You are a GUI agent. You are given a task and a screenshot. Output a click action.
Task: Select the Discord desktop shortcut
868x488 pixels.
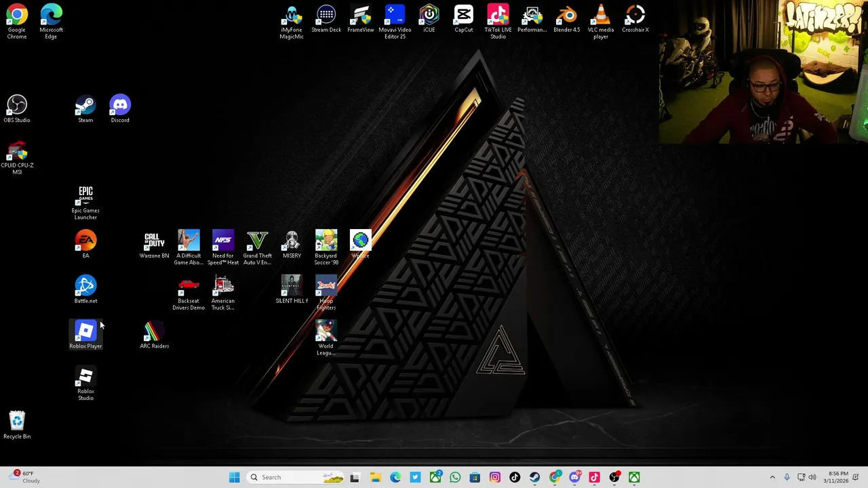(x=120, y=108)
